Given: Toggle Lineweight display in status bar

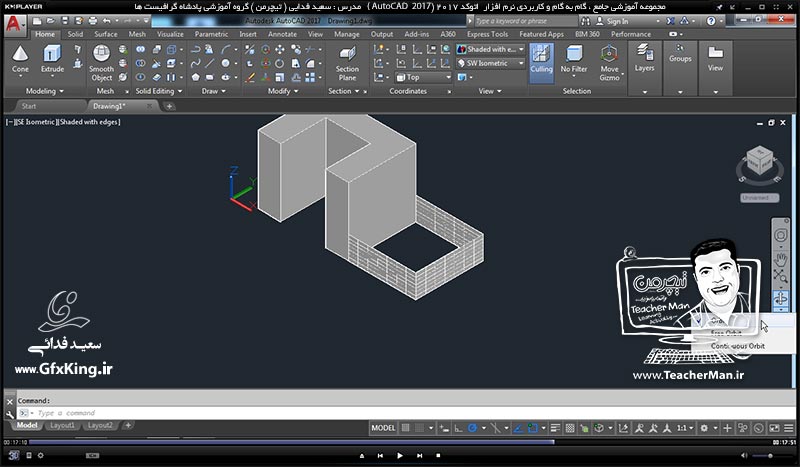Looking at the screenshot, I should [x=555, y=428].
